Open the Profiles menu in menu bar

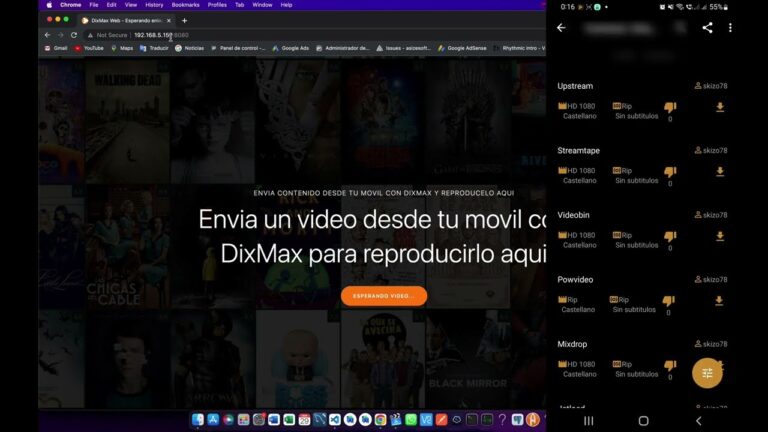click(x=217, y=5)
